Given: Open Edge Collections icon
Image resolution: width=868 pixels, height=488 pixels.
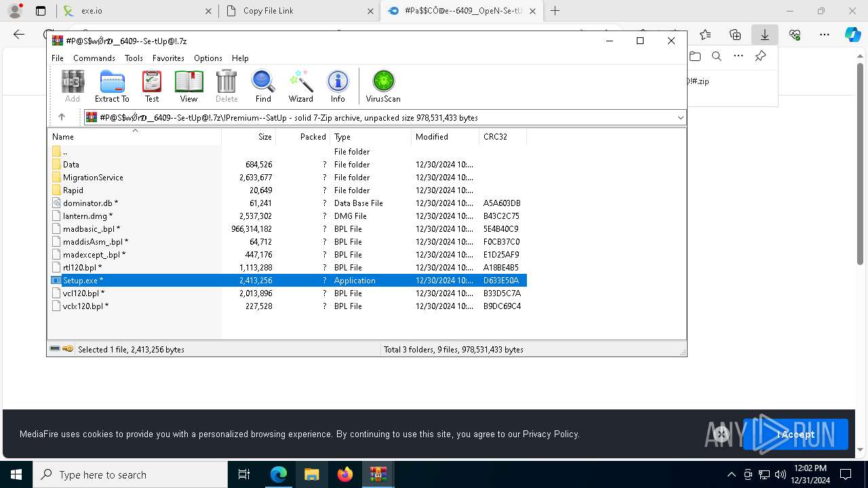Looking at the screenshot, I should click(735, 35).
